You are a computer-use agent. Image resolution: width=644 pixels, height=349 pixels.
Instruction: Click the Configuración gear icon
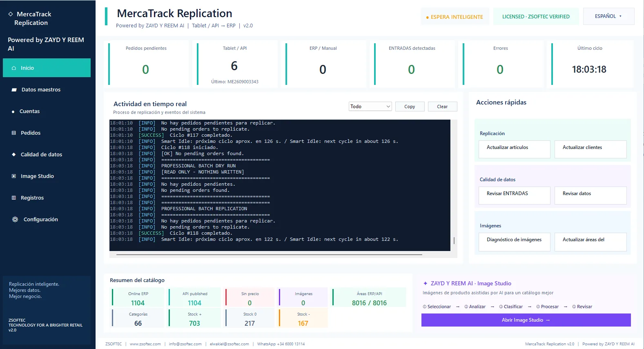pos(15,220)
